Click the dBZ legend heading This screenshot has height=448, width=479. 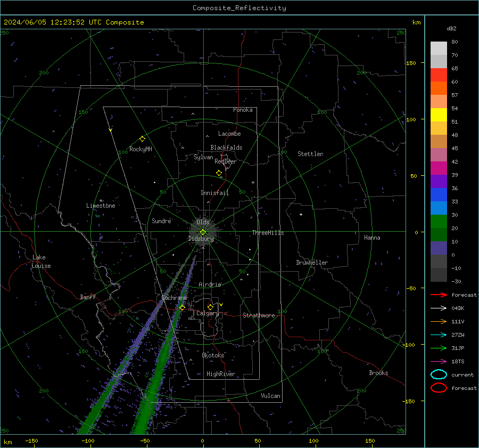pyautogui.click(x=451, y=28)
